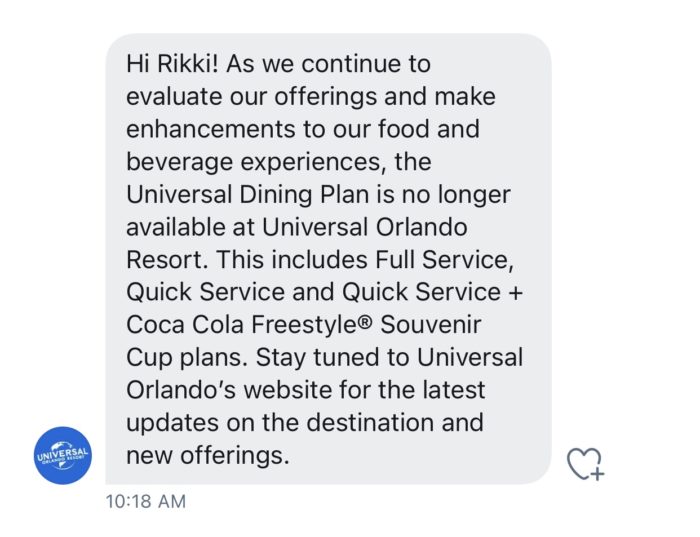Screen dimensions: 700x537
Task: Click "Orlando's website" in the message
Action: (229, 390)
